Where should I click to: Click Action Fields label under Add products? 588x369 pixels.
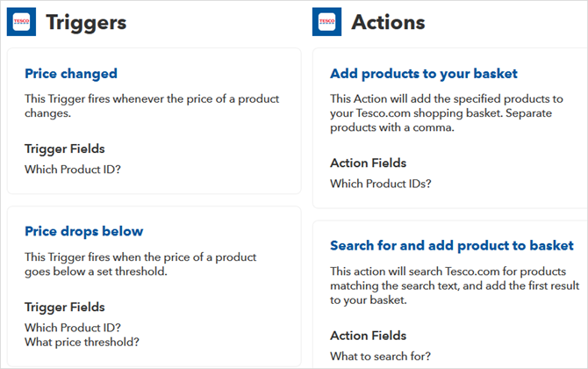coord(368,163)
